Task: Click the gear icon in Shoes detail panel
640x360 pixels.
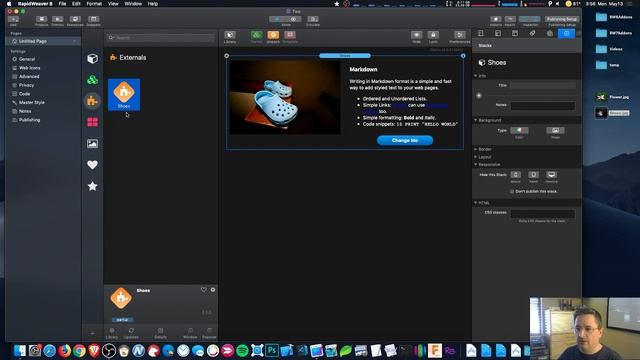Action: click(213, 290)
